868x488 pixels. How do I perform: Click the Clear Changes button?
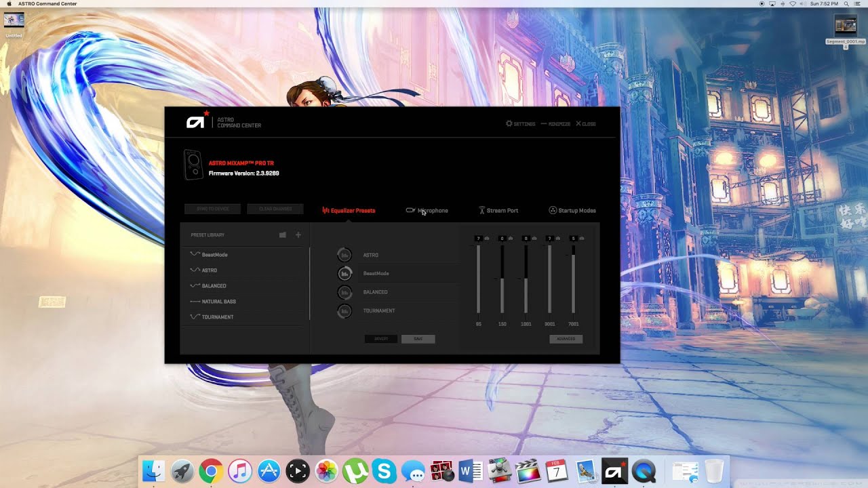click(x=275, y=209)
